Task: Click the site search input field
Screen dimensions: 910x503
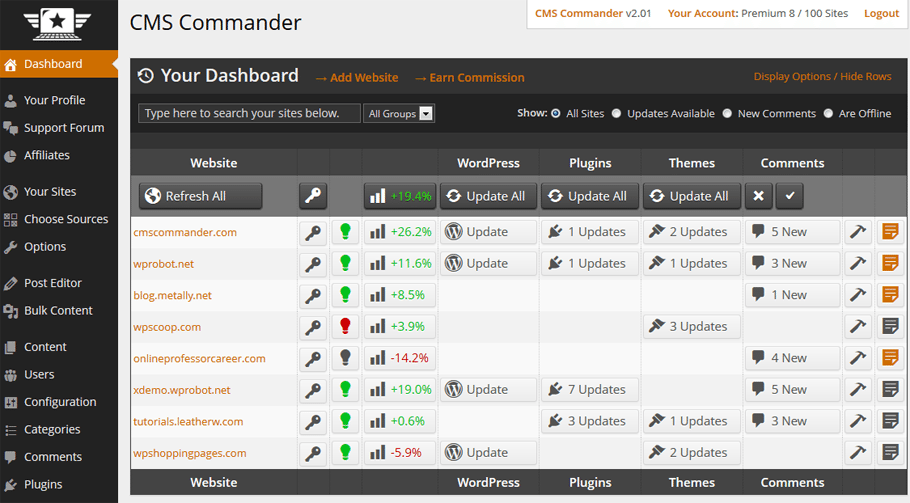Action: click(x=249, y=113)
